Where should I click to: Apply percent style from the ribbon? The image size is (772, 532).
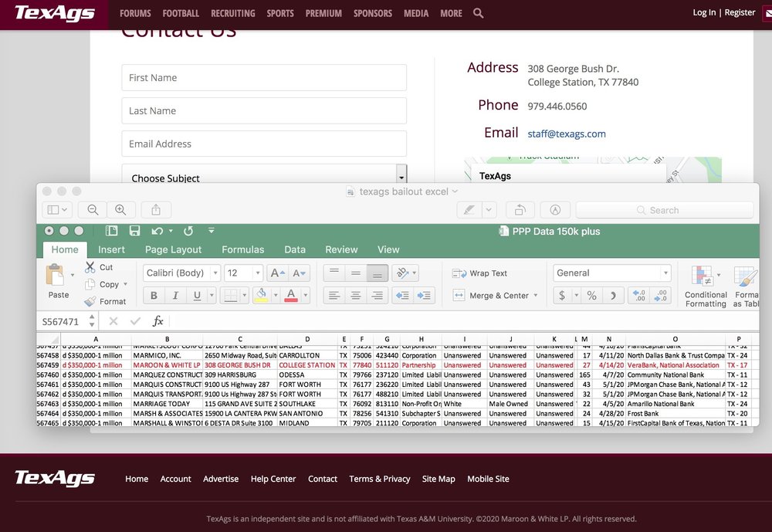point(592,295)
